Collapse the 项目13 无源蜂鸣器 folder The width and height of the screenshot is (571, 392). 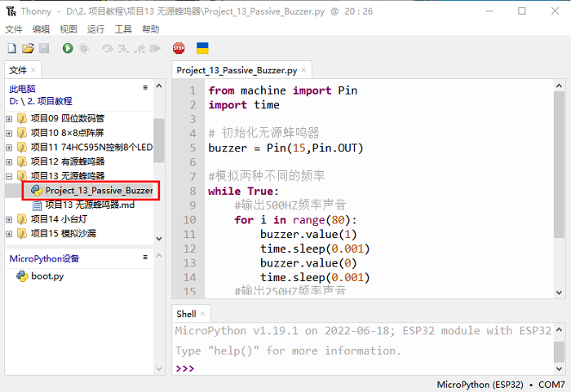[9, 176]
